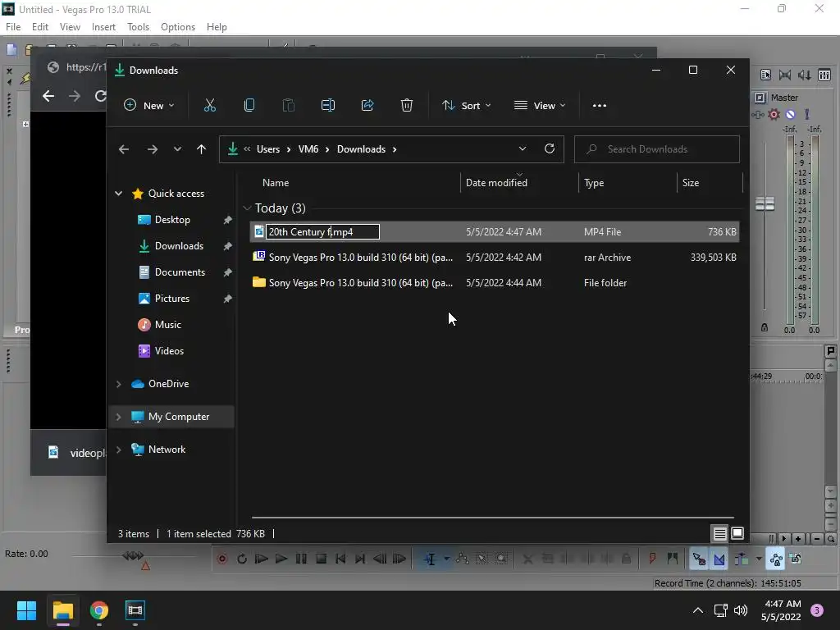Expand the My Computer tree node
Image resolution: width=840 pixels, height=630 pixels.
(118, 417)
